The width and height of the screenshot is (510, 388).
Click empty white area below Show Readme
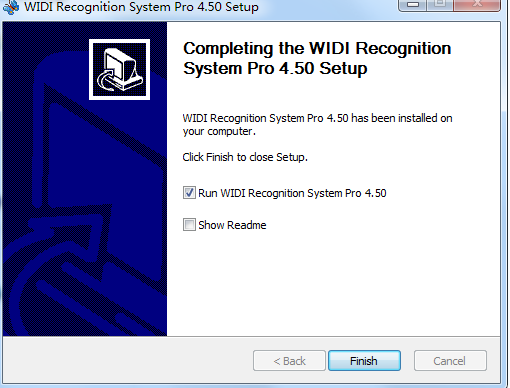[x=333, y=283]
